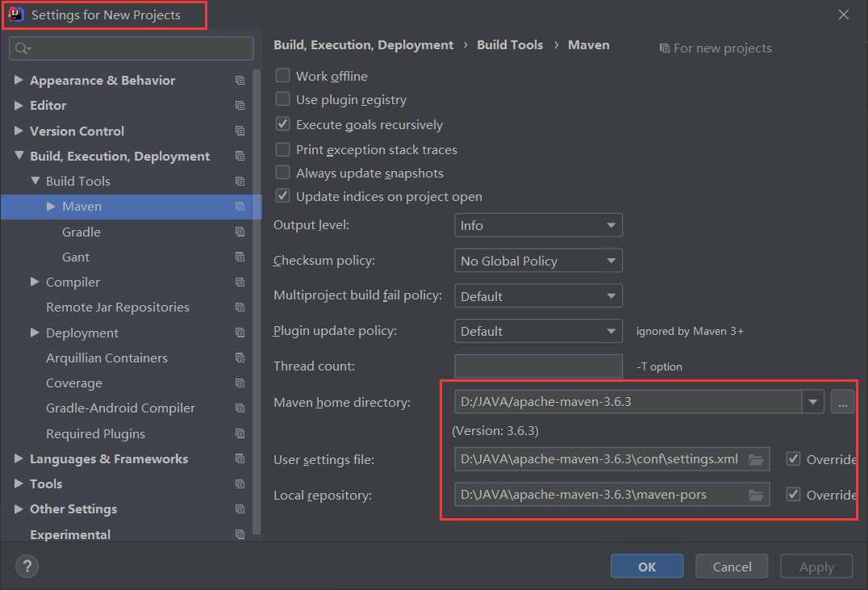Click Build Tools in the breadcrumb
868x590 pixels.
(510, 45)
